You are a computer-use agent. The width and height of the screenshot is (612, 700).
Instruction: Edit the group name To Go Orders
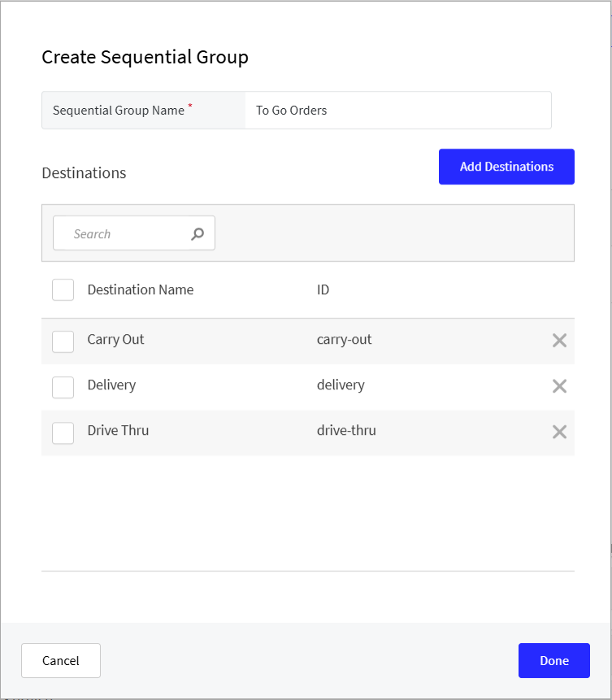point(398,110)
